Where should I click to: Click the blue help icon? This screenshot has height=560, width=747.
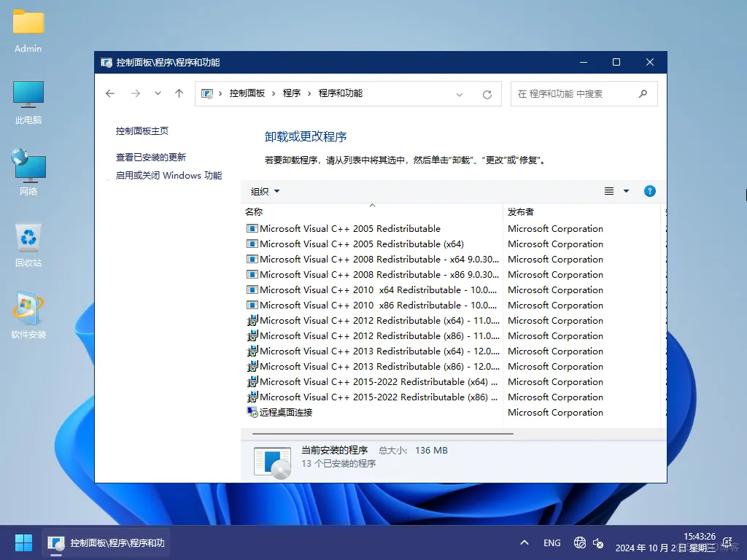pos(649,192)
